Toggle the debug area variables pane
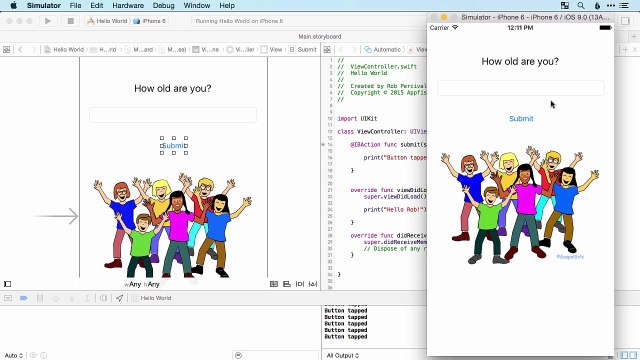Image resolution: width=640 pixels, height=360 pixels. tap(624, 356)
